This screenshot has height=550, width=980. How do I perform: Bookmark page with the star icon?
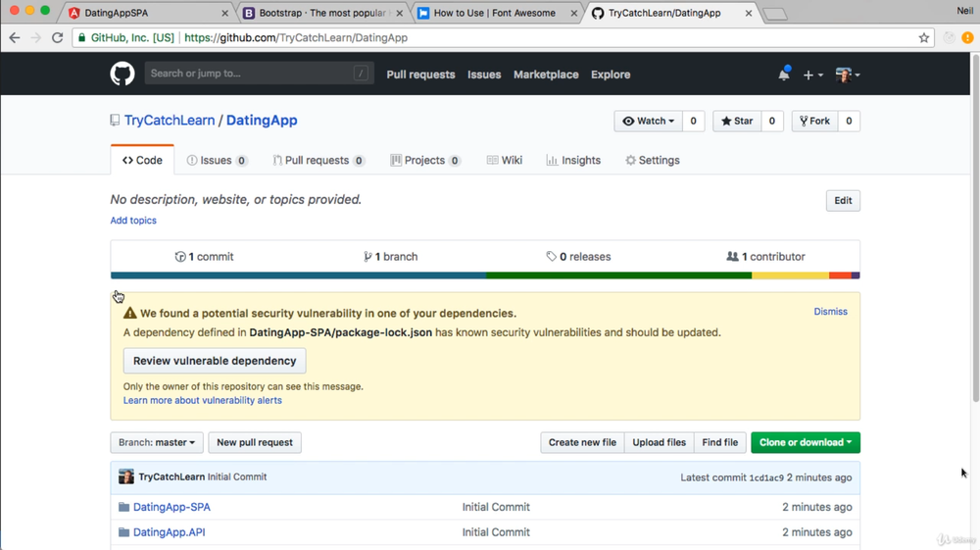pyautogui.click(x=924, y=37)
